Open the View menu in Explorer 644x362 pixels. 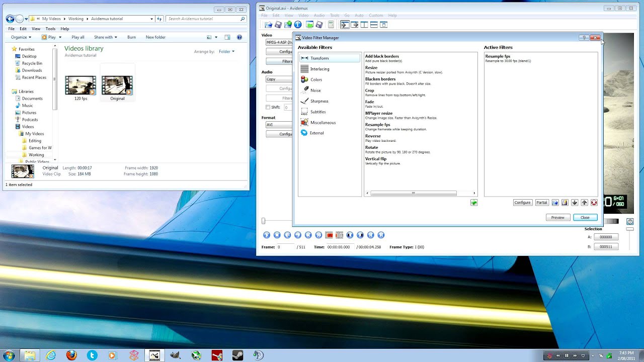click(36, 29)
